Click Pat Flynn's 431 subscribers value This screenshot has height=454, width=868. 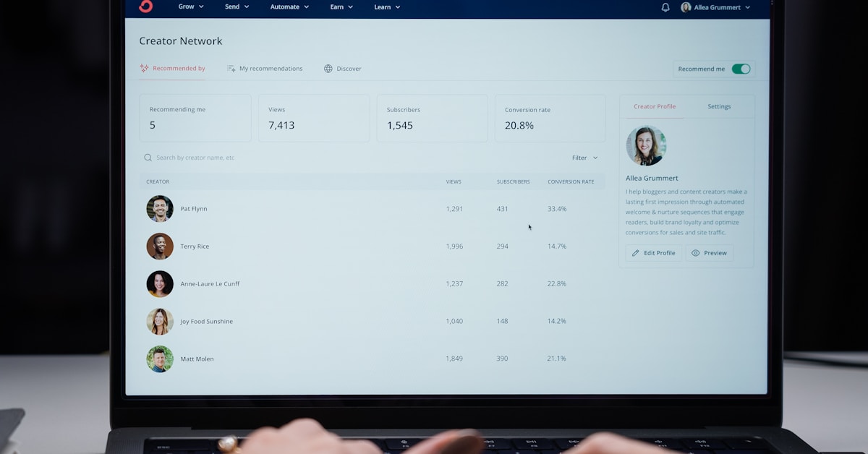coord(503,209)
